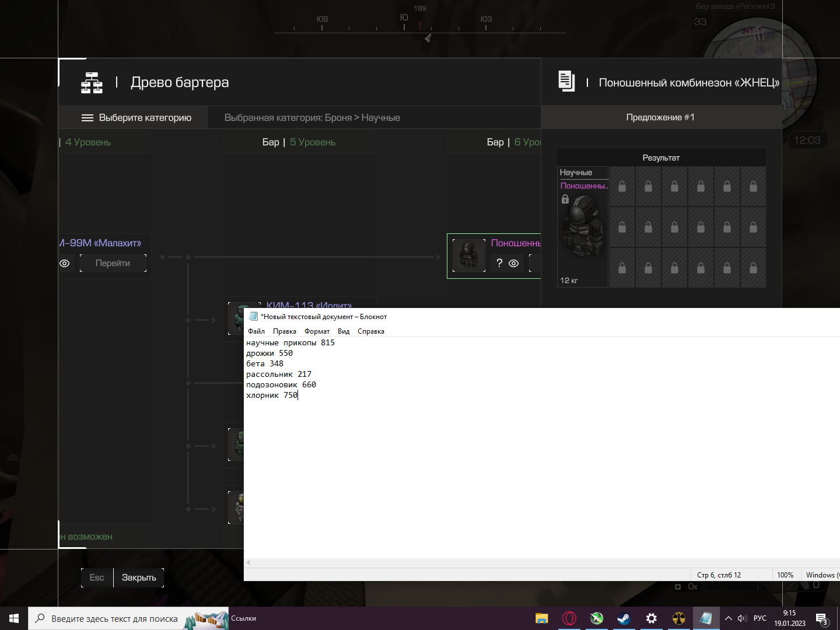
Task: Open the notification center icon
Action: 822,618
